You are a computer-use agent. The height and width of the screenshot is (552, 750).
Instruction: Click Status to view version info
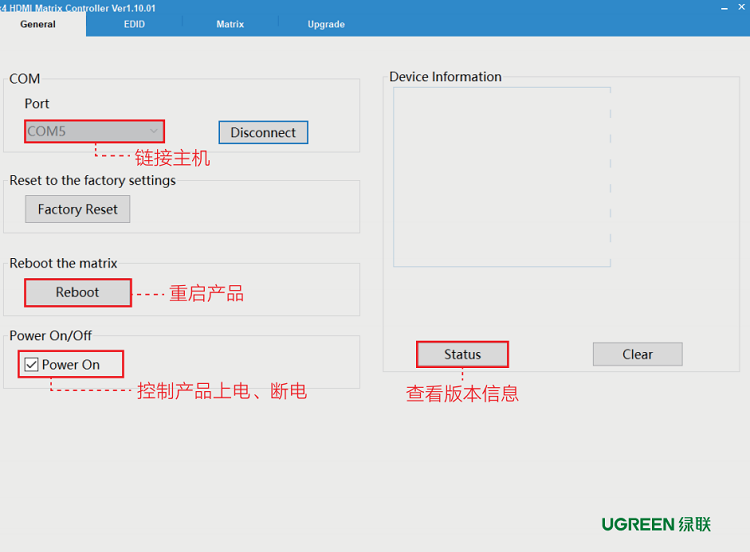[x=462, y=354]
